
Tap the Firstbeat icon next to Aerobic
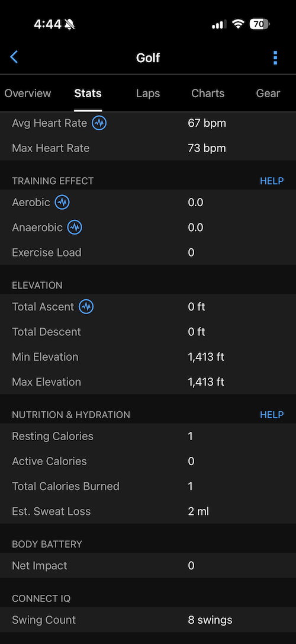tap(62, 202)
